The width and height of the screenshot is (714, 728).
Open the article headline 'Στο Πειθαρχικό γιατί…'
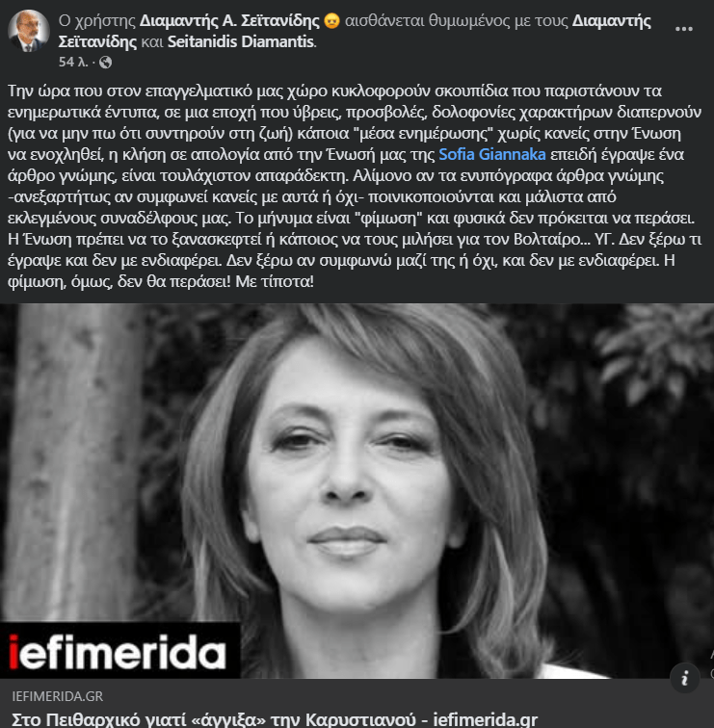click(275, 719)
